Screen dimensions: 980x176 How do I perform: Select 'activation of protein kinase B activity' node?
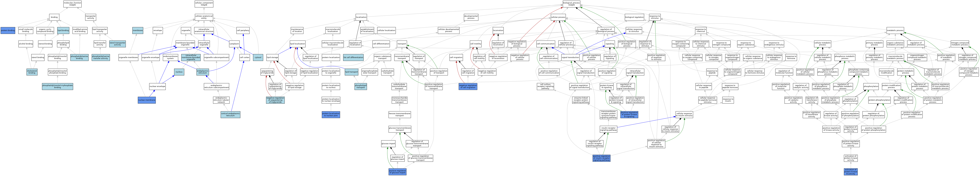[x=851, y=172]
